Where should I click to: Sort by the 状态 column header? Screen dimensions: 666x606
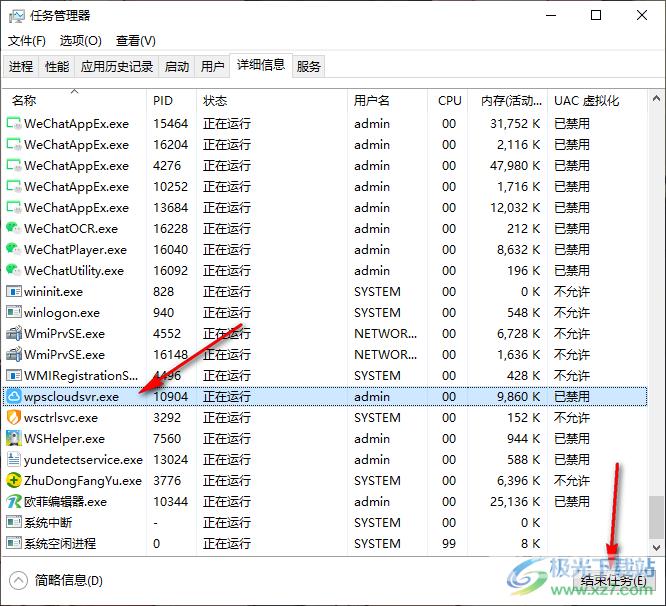point(272,101)
